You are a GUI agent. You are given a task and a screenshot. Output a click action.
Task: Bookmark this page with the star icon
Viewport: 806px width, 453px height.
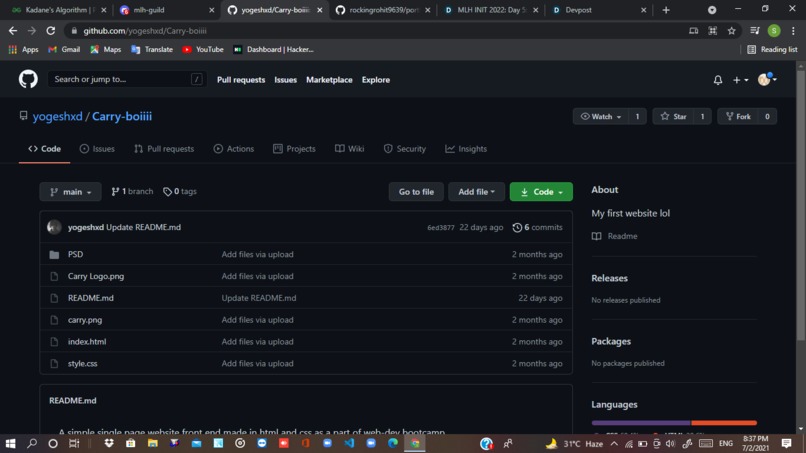[x=731, y=31]
